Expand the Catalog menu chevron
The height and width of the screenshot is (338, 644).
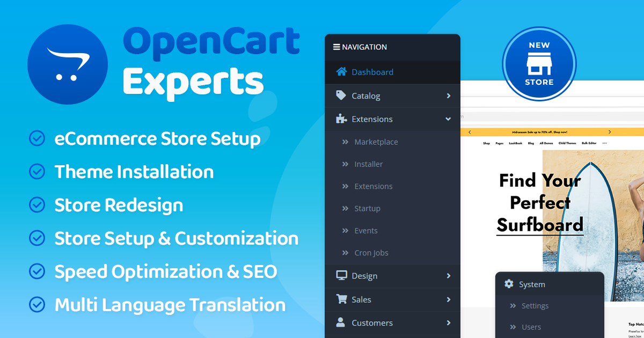tap(449, 96)
